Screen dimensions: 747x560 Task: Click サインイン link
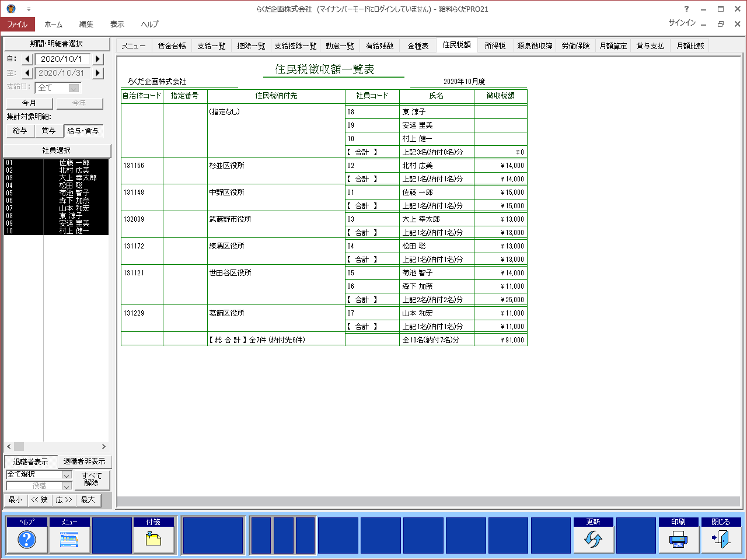682,23
